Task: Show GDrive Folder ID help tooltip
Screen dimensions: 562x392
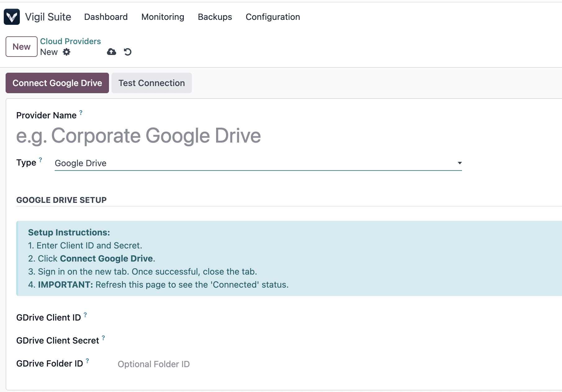Action: [87, 361]
